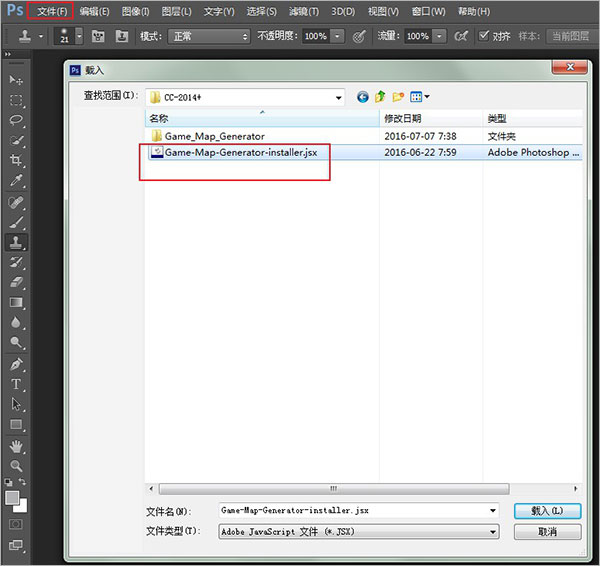Select the Hand tool
This screenshot has height=566, width=600.
click(x=16, y=445)
